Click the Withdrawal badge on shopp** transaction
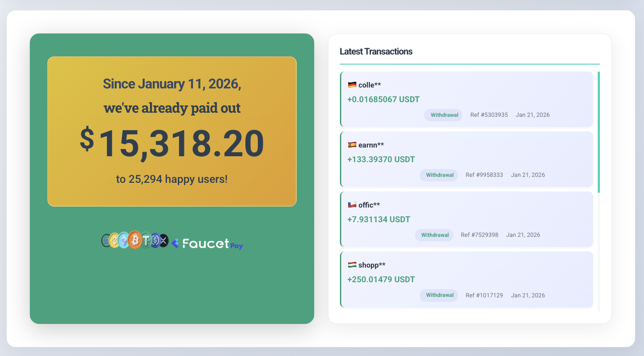Screen dimensions: 644x356 pyautogui.click(x=439, y=295)
